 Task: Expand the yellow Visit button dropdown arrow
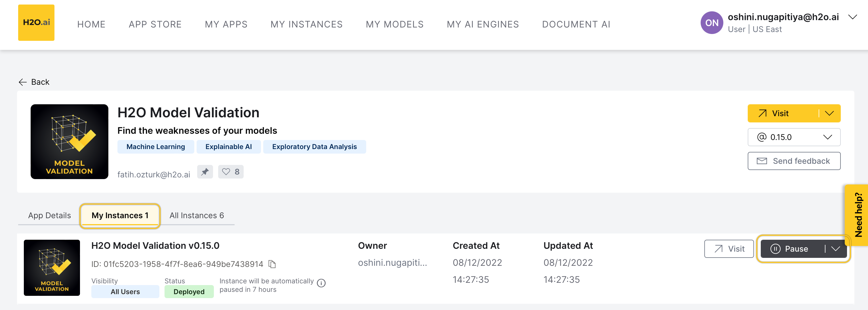coord(829,113)
